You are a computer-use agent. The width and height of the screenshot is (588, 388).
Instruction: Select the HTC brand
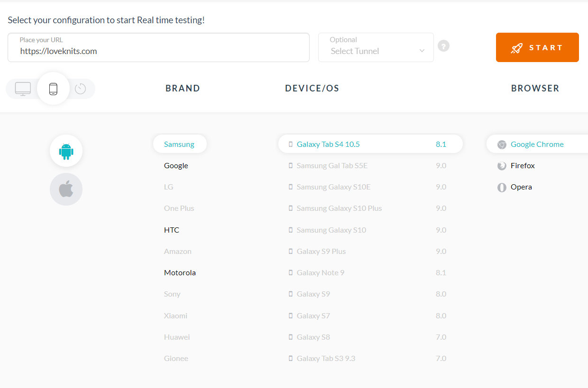point(172,230)
